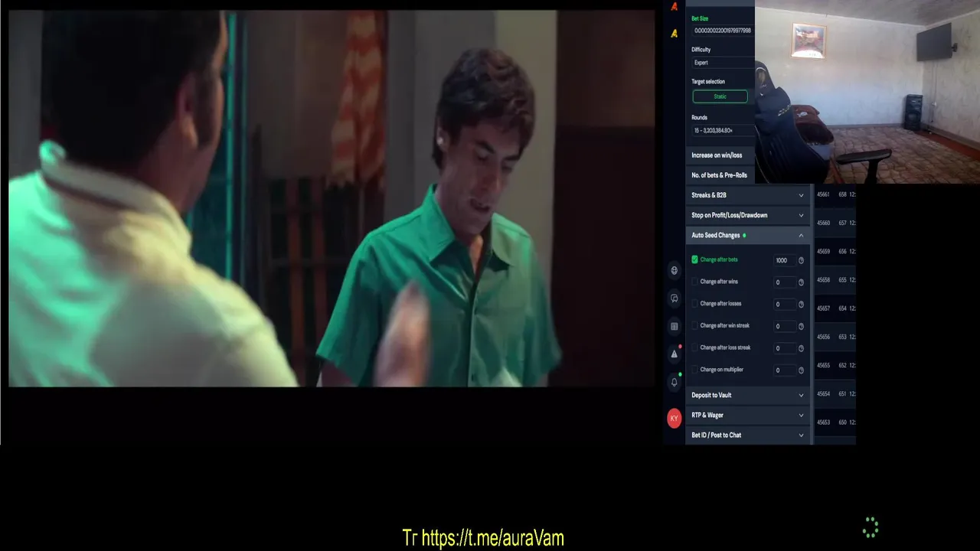This screenshot has width=980, height=551.
Task: Open the KY user avatar
Action: pos(675,419)
